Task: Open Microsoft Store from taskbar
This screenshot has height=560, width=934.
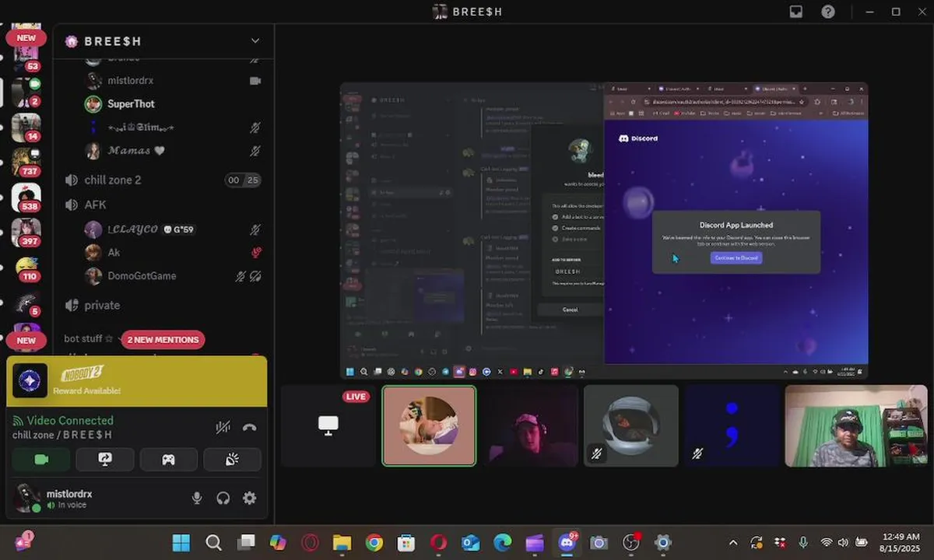Action: (x=406, y=543)
